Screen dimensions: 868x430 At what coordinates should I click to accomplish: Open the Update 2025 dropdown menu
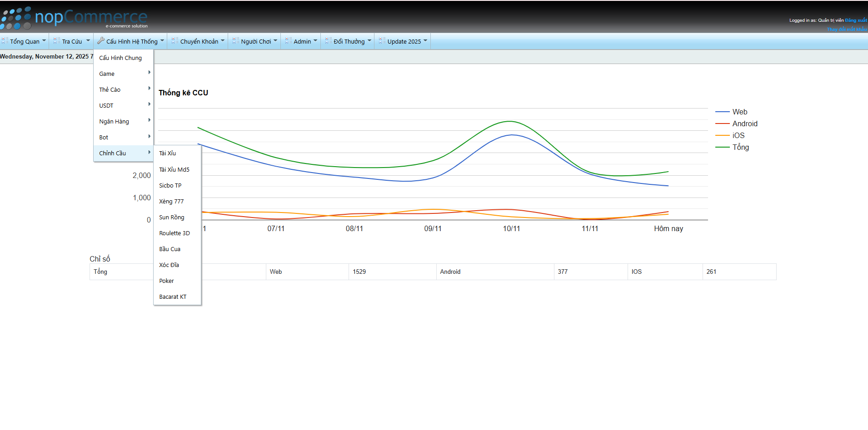click(404, 41)
